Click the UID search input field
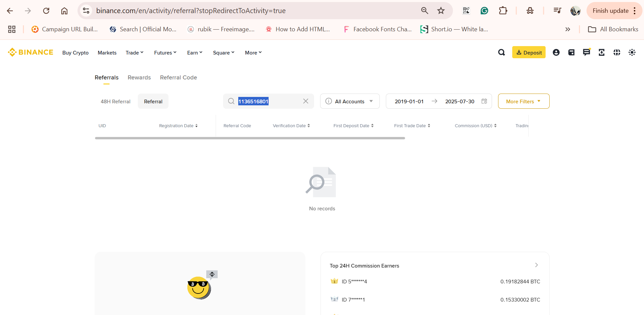Screen dimensions: 644x315 pyautogui.click(x=269, y=101)
